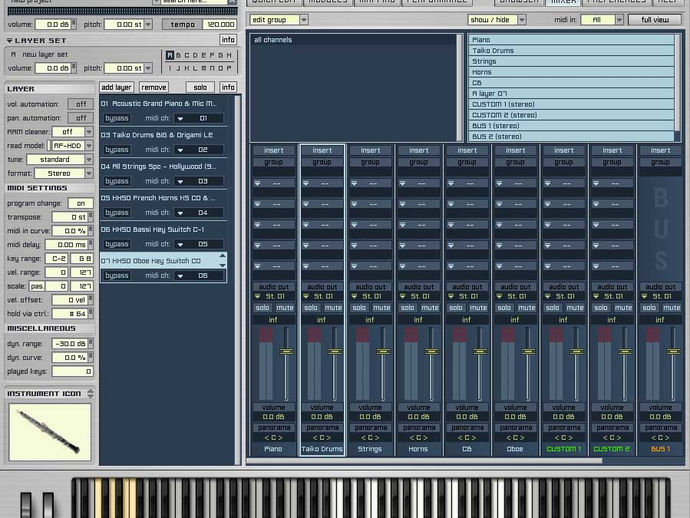Click the dyn. range -30.0 dB field
The image size is (690, 518).
[x=70, y=344]
